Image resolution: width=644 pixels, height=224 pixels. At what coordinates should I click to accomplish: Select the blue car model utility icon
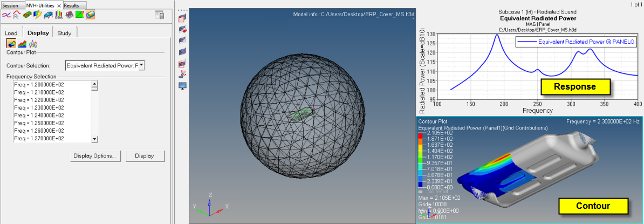48,15
